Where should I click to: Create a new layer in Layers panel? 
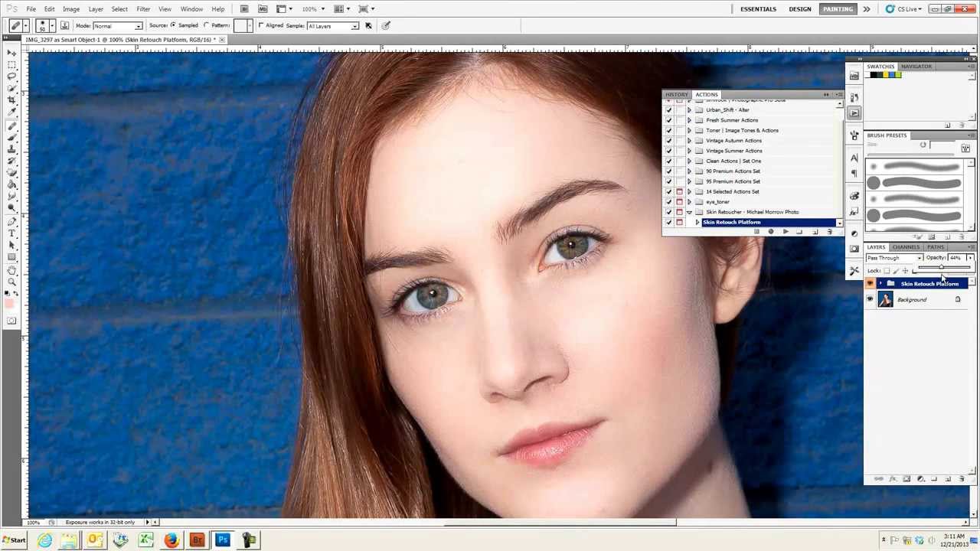coord(948,479)
